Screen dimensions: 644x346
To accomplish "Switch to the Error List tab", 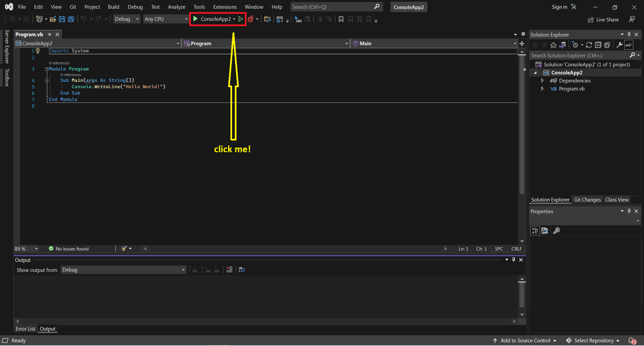I will tap(25, 329).
